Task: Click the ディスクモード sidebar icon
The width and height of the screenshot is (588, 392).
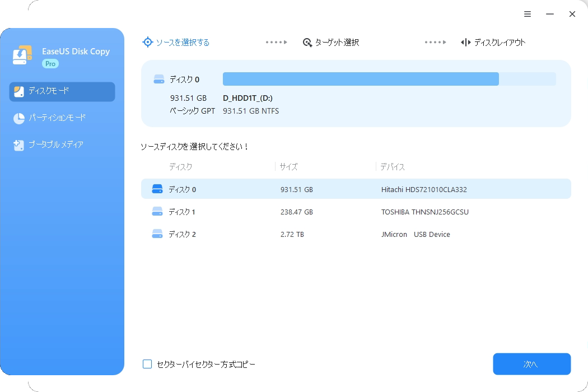Action: [x=18, y=91]
